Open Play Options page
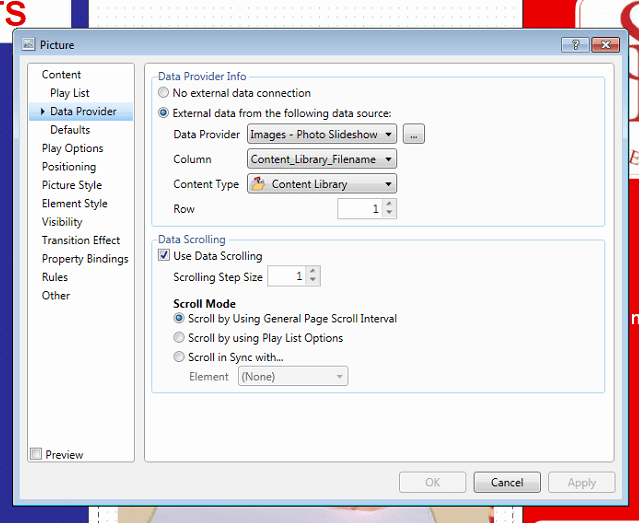Viewport: 639px width, 523px height. 73,148
